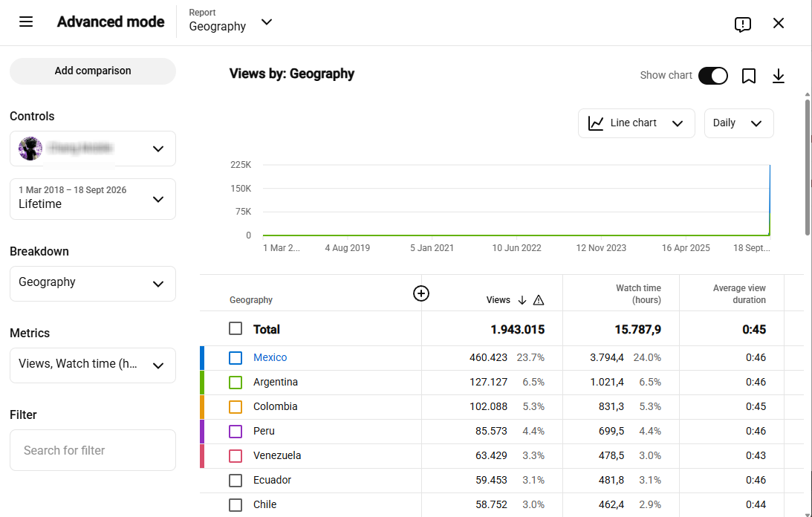Open the Mexico country link
This screenshot has height=517, width=812.
tap(270, 357)
